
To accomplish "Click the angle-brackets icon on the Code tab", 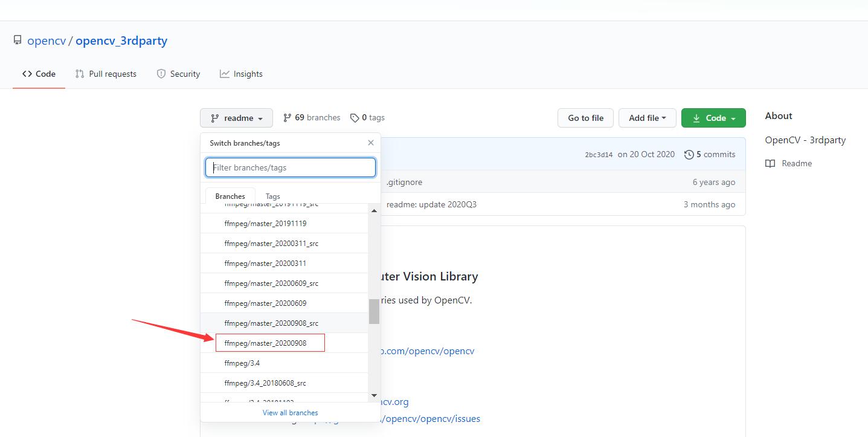I will 25,73.
